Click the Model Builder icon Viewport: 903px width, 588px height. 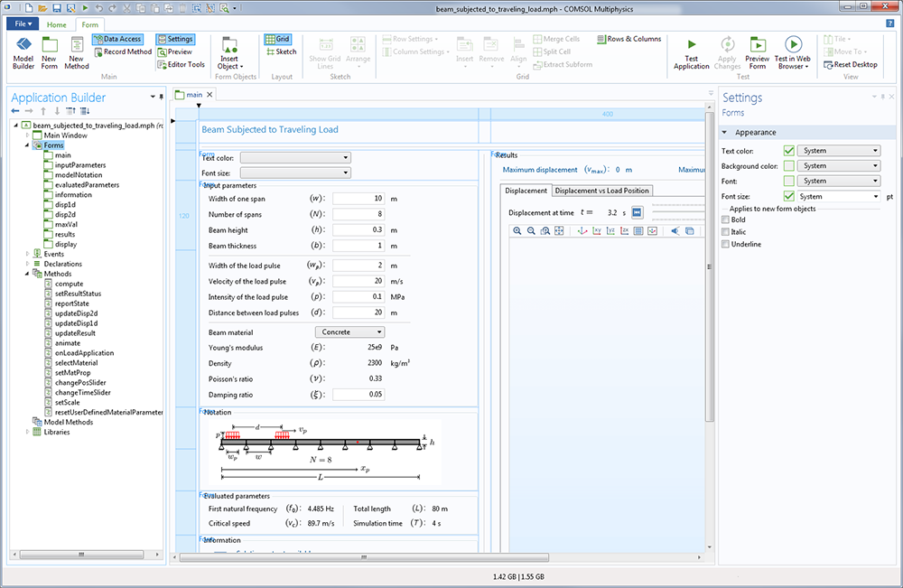[x=23, y=52]
